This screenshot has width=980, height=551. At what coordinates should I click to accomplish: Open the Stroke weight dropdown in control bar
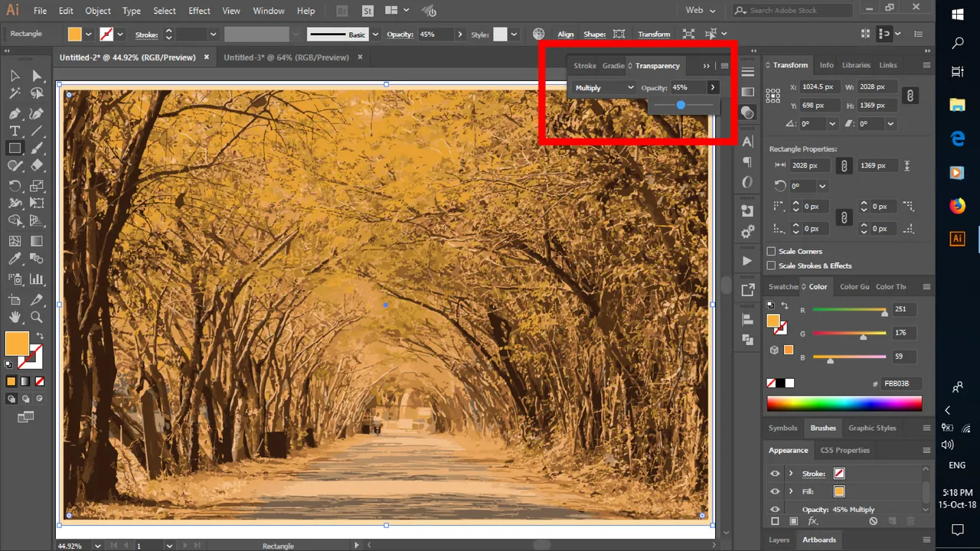pyautogui.click(x=213, y=34)
